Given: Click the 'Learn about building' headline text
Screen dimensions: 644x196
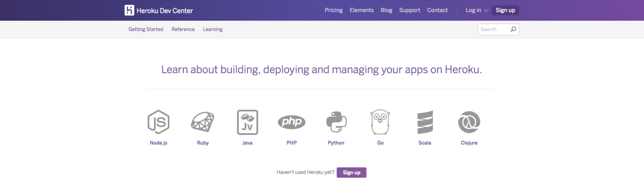Looking at the screenshot, I should click(322, 70).
